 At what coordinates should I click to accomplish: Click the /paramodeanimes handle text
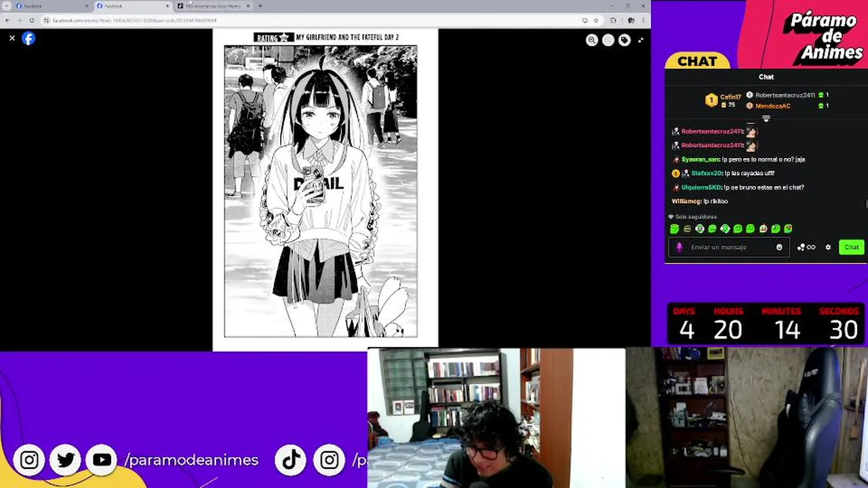click(192, 460)
